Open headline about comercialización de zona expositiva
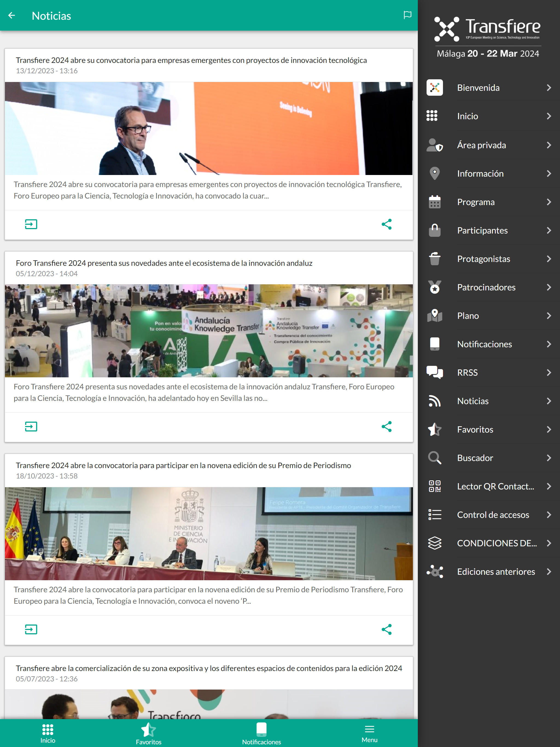Screen dimensions: 560x747 pyautogui.click(x=209, y=668)
